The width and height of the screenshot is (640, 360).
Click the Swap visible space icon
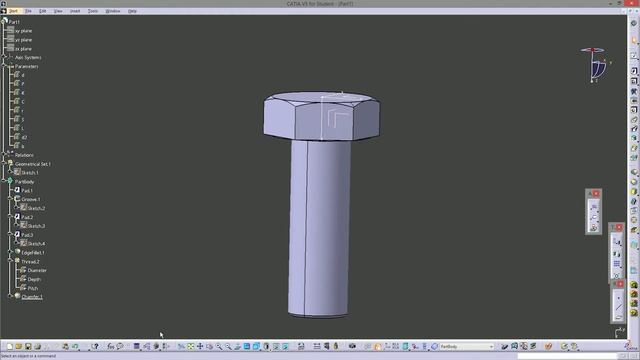286,347
